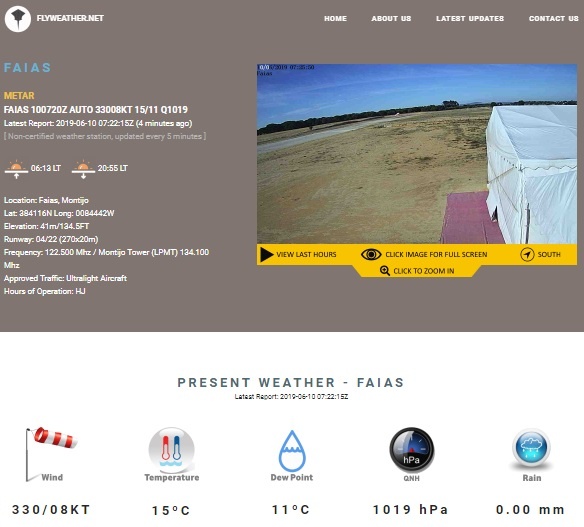584x527 pixels.
Task: Click the water drop Dew Point icon
Action: 292,451
